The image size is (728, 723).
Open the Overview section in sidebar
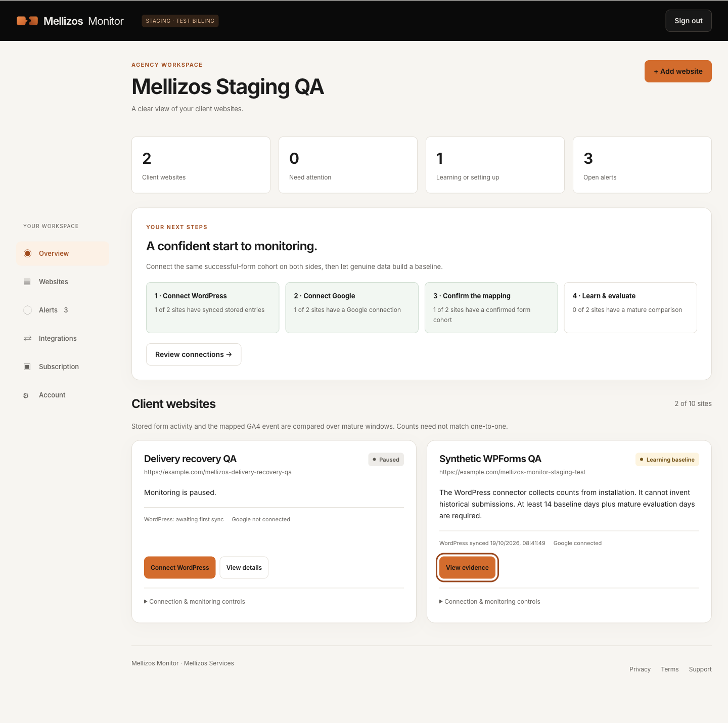pyautogui.click(x=63, y=253)
